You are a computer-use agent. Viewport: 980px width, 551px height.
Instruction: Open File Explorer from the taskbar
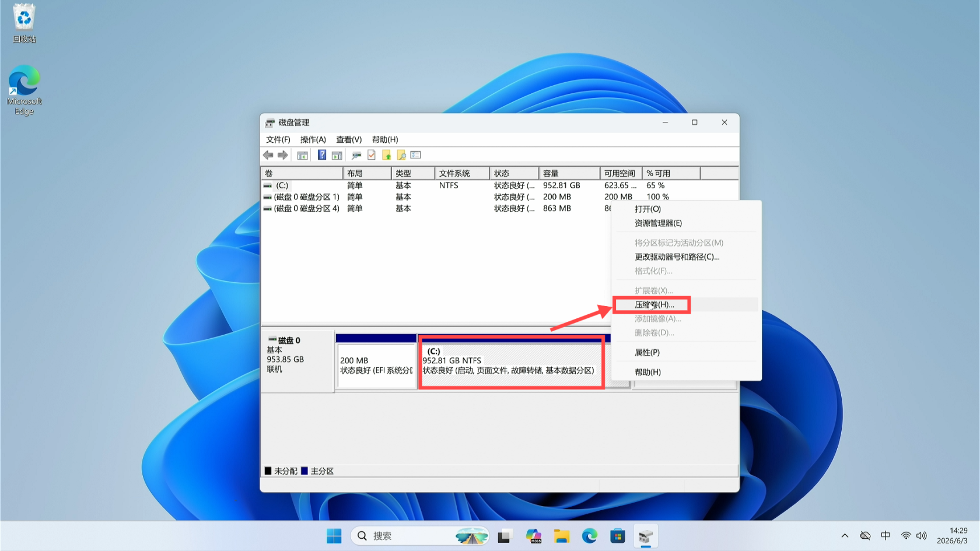coord(561,536)
